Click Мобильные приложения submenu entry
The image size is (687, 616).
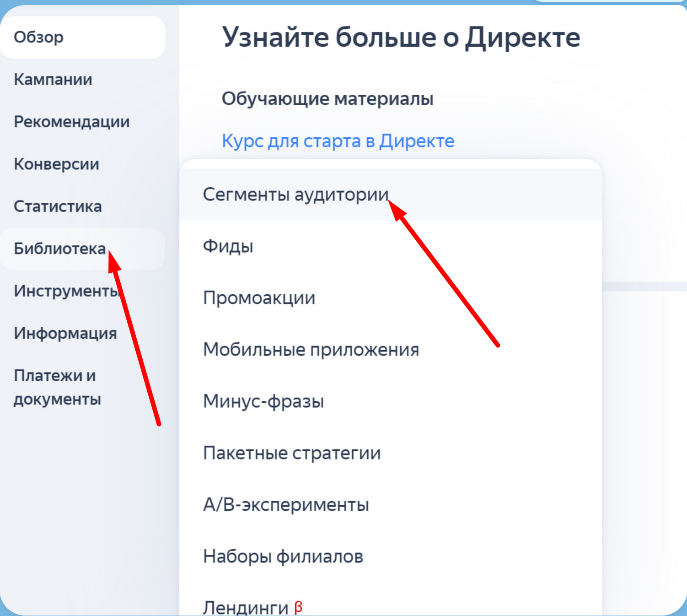click(391, 350)
